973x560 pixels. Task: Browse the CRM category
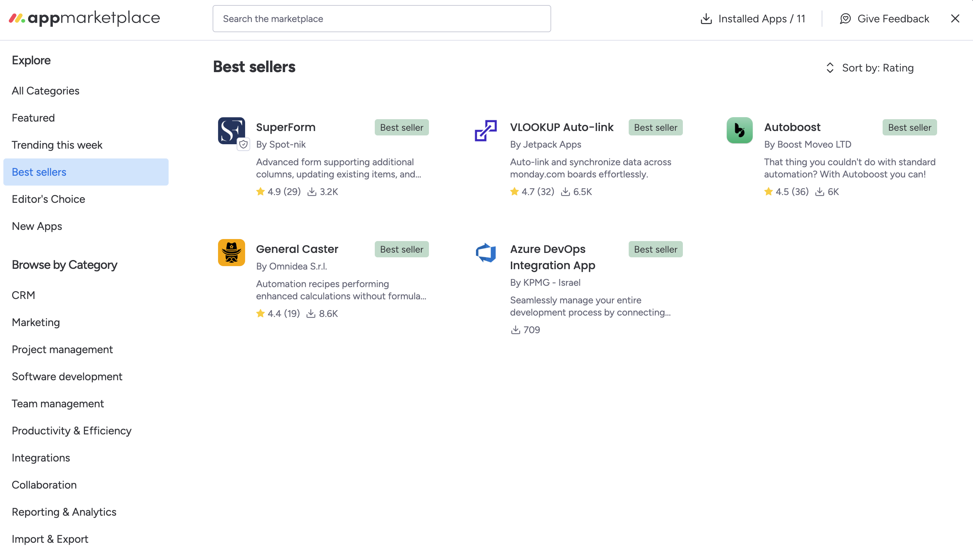[x=23, y=295]
